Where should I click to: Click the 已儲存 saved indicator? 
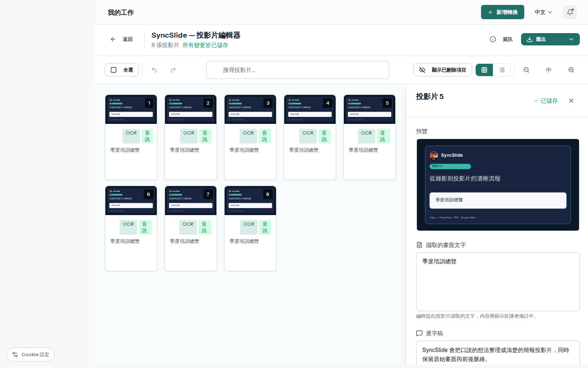(546, 101)
